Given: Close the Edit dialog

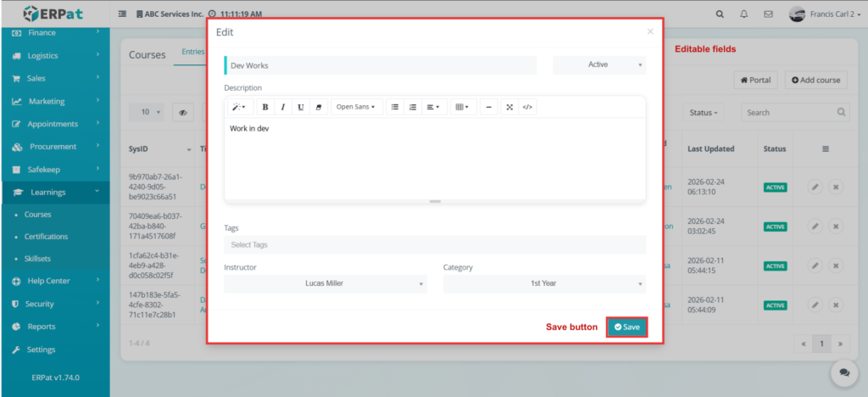Looking at the screenshot, I should [x=650, y=31].
